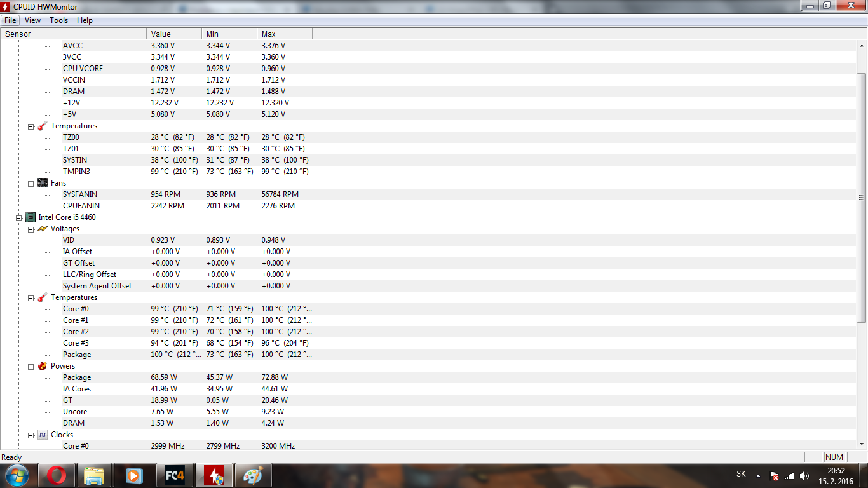
Task: Click the thermometer icon in the CPU section
Action: click(x=43, y=297)
